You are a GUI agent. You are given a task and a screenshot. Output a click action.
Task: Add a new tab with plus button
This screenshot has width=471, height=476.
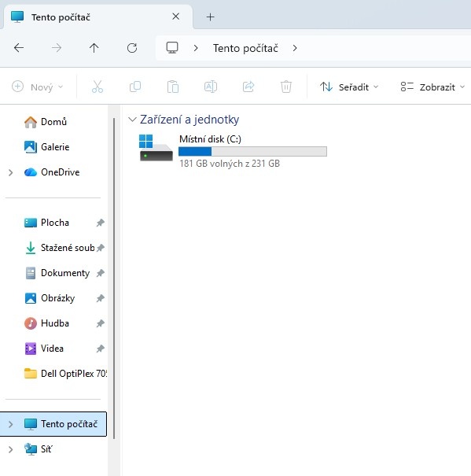coord(210,17)
